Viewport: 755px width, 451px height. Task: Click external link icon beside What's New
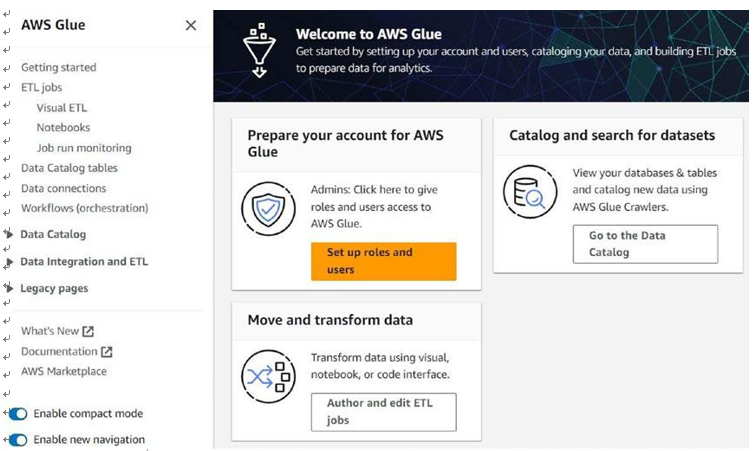coord(88,331)
